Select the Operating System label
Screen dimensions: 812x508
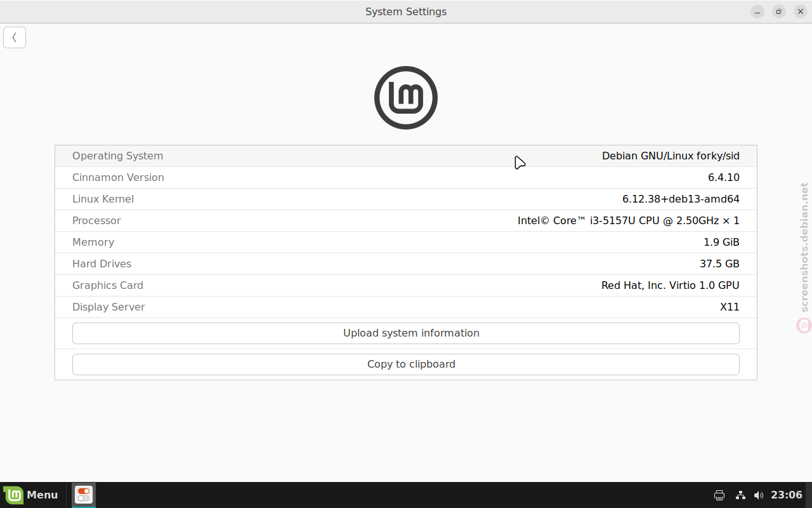click(117, 156)
